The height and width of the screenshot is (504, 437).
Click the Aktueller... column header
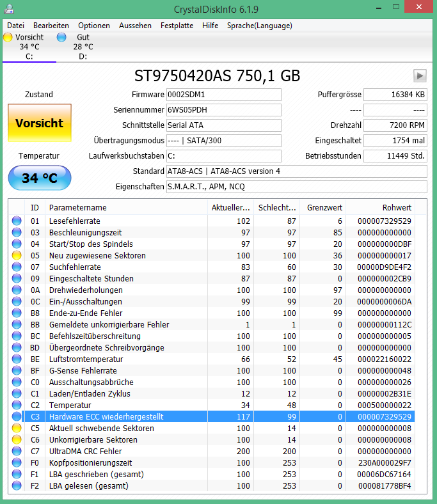point(230,208)
